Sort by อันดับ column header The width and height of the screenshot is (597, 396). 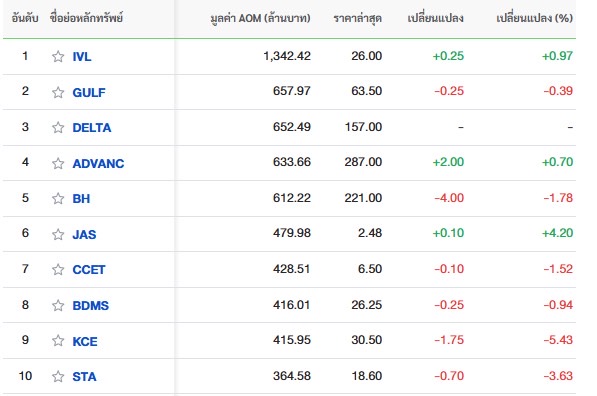click(x=25, y=18)
